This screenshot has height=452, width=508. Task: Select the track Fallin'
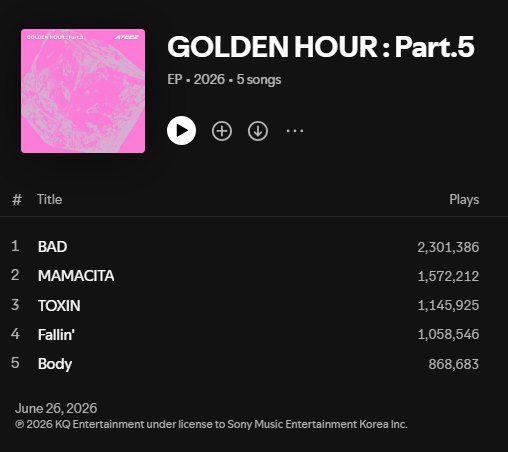[56, 334]
